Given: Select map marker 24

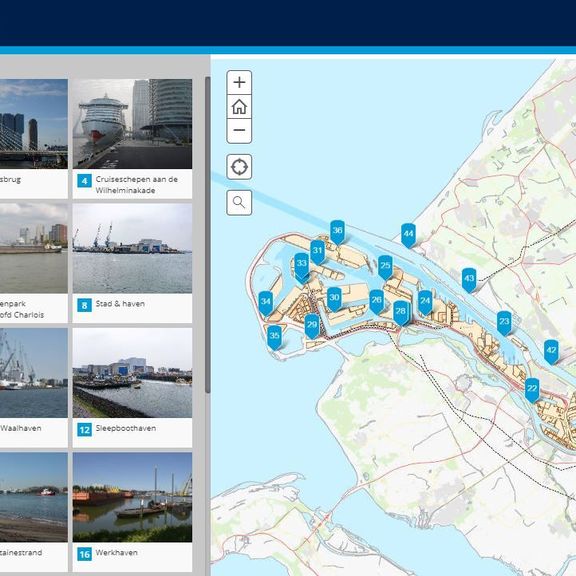Looking at the screenshot, I should (425, 303).
